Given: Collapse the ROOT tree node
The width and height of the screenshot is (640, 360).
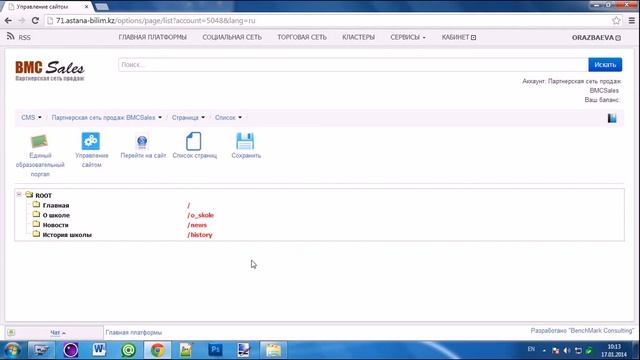Looking at the screenshot, I should point(19,194).
